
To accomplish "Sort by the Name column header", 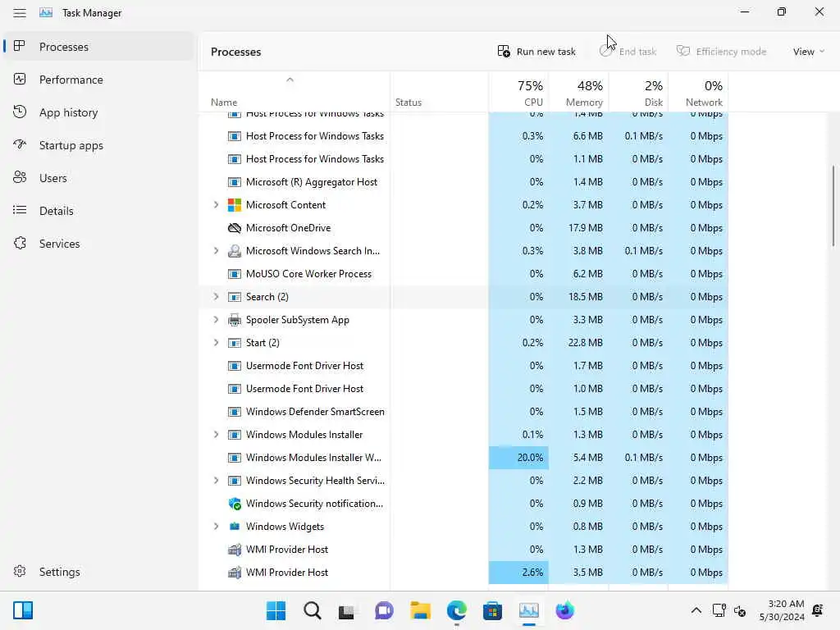I will (294, 92).
